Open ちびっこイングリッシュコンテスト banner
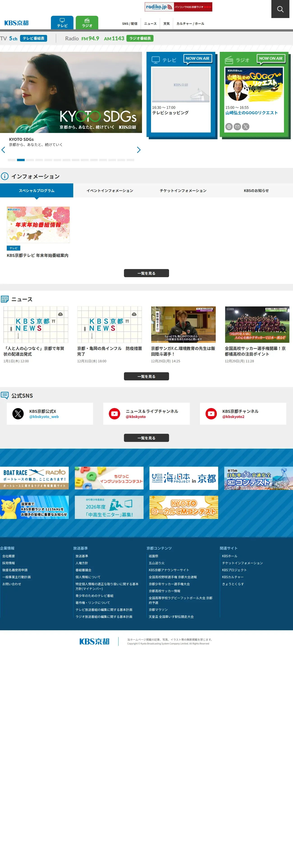The image size is (293, 868). [109, 478]
